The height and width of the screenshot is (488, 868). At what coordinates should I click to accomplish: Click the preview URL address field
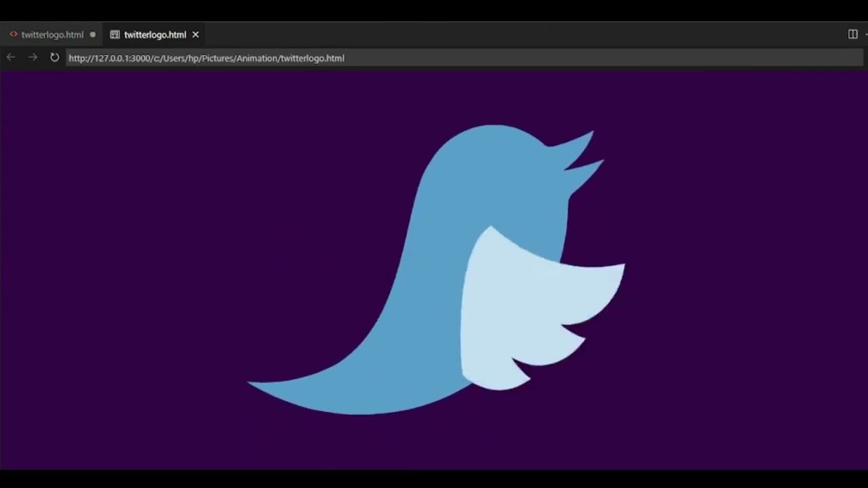(x=465, y=58)
